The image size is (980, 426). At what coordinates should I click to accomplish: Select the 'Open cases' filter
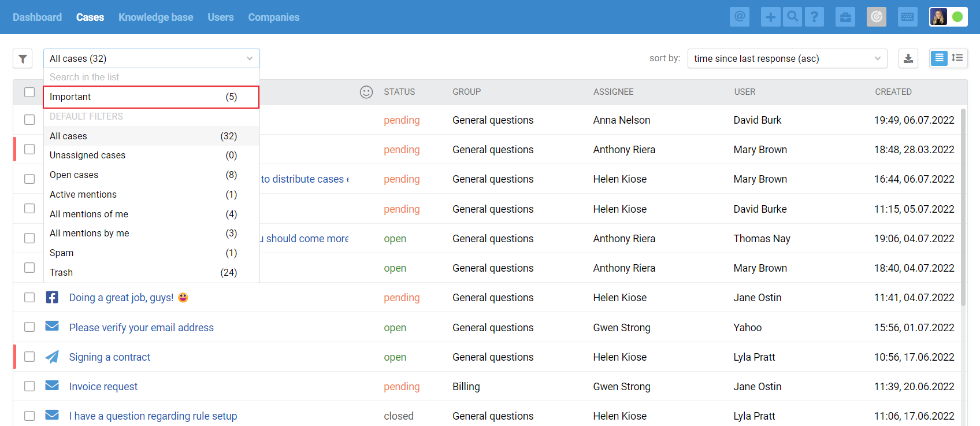[x=151, y=175]
